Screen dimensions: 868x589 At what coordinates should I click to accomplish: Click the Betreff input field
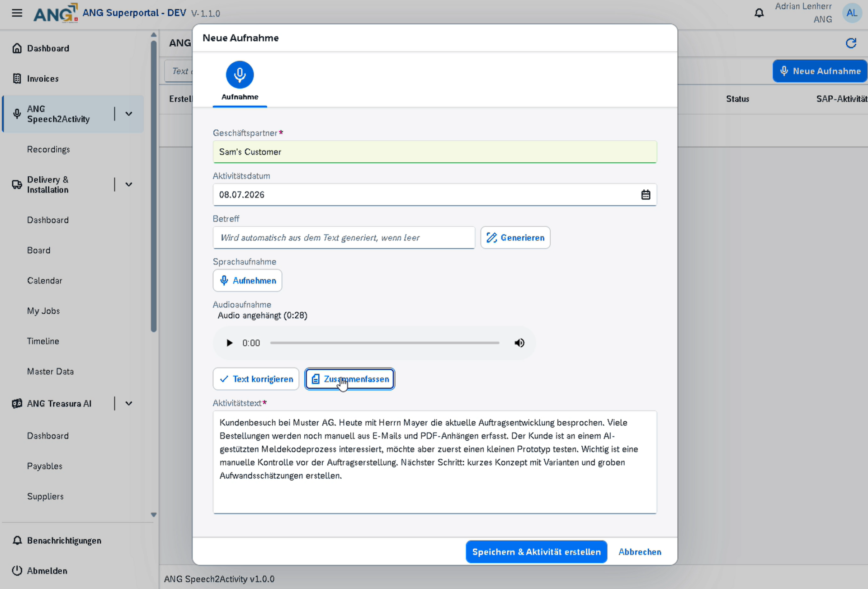[x=344, y=237]
